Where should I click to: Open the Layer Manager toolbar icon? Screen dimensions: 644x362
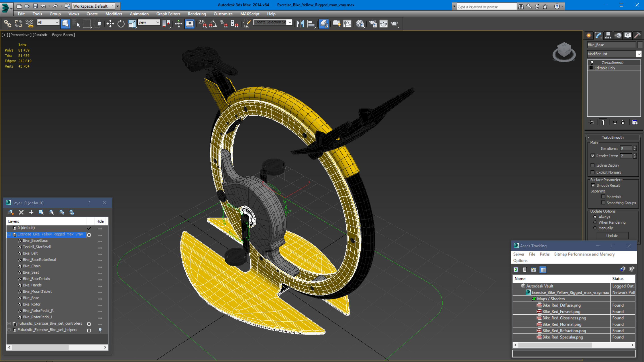click(324, 24)
